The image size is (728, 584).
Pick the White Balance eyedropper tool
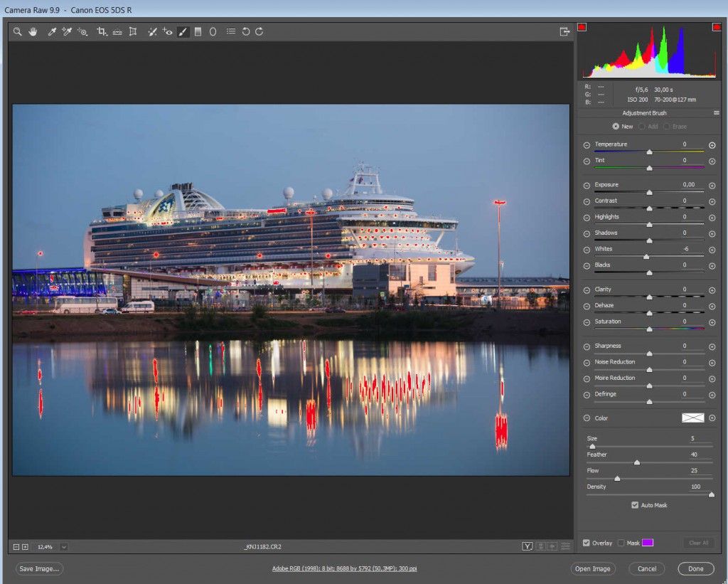click(51, 32)
